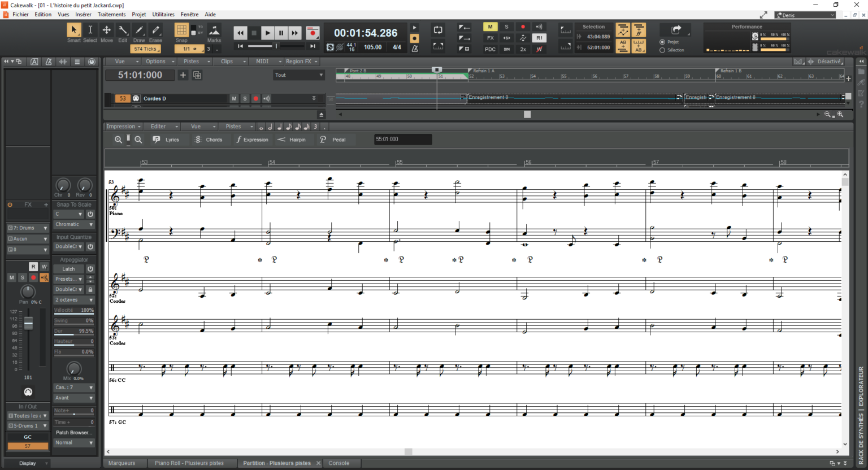Zoom out using the Staff view magnifier icon
This screenshot has height=470, width=868.
pos(138,140)
